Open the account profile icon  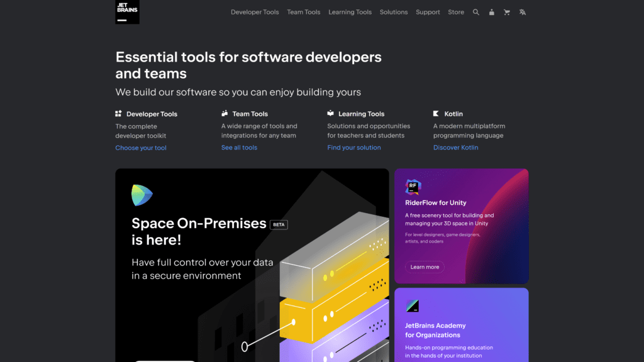[x=492, y=13]
